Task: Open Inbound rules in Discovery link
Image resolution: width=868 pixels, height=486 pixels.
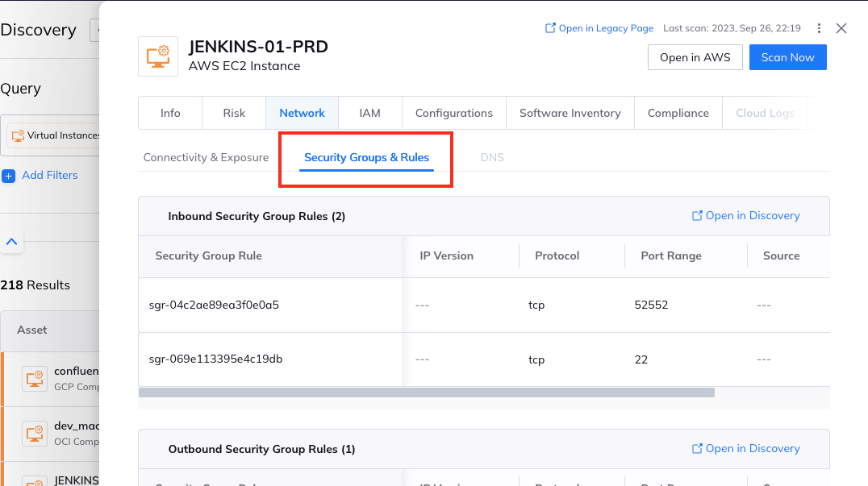Action: click(745, 216)
